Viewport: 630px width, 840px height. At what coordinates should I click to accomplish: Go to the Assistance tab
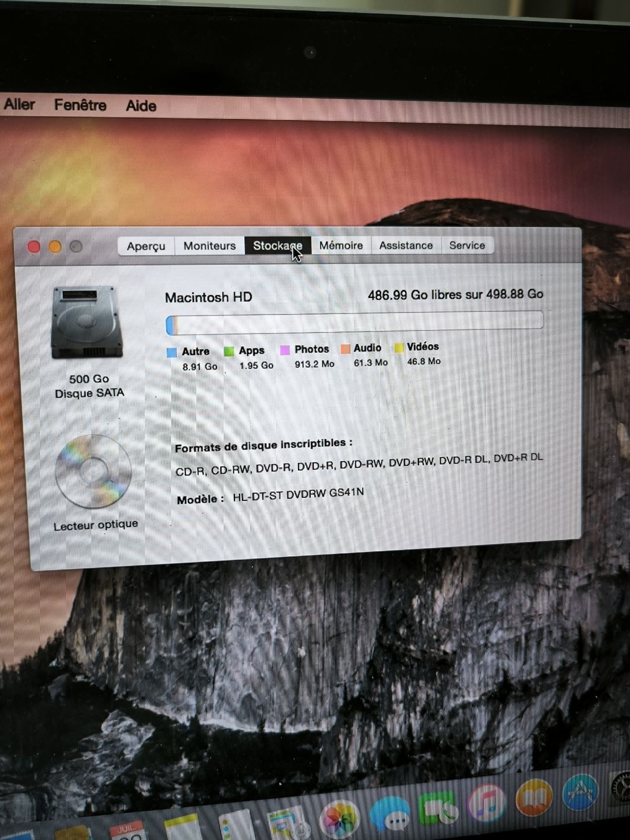tap(406, 245)
